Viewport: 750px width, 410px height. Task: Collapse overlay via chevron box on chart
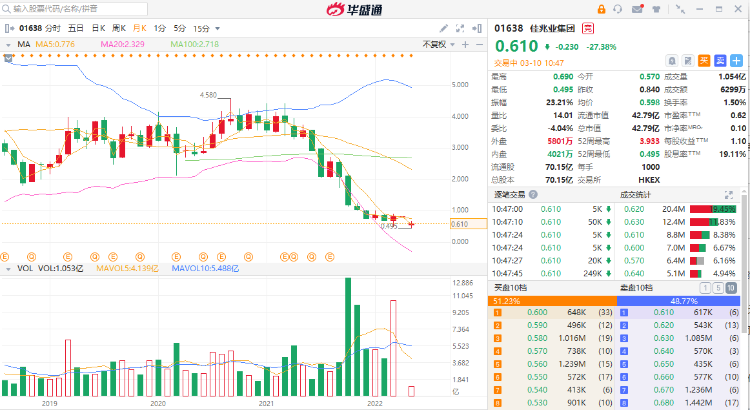click(8, 58)
